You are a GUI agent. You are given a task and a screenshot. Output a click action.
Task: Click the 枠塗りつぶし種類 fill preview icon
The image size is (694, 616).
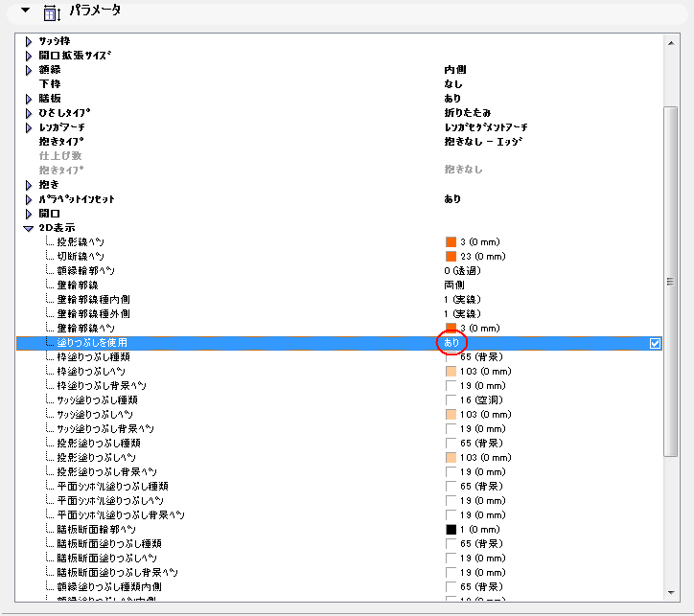click(x=451, y=357)
